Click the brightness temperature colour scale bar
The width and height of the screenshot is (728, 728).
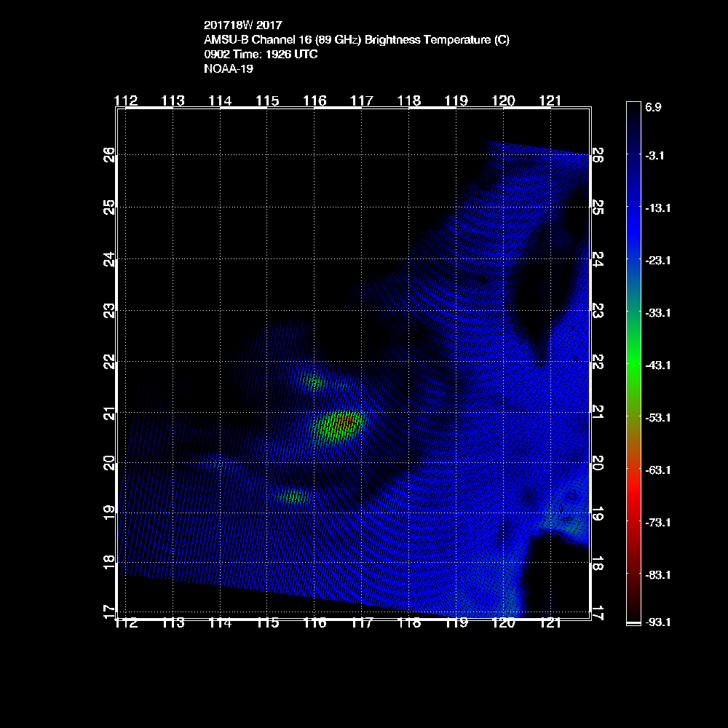pyautogui.click(x=633, y=363)
